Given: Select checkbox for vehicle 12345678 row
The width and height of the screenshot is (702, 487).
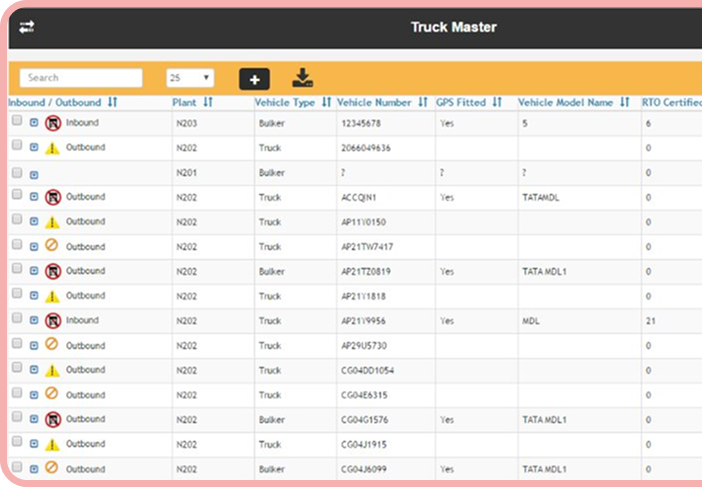Looking at the screenshot, I should click(x=17, y=123).
